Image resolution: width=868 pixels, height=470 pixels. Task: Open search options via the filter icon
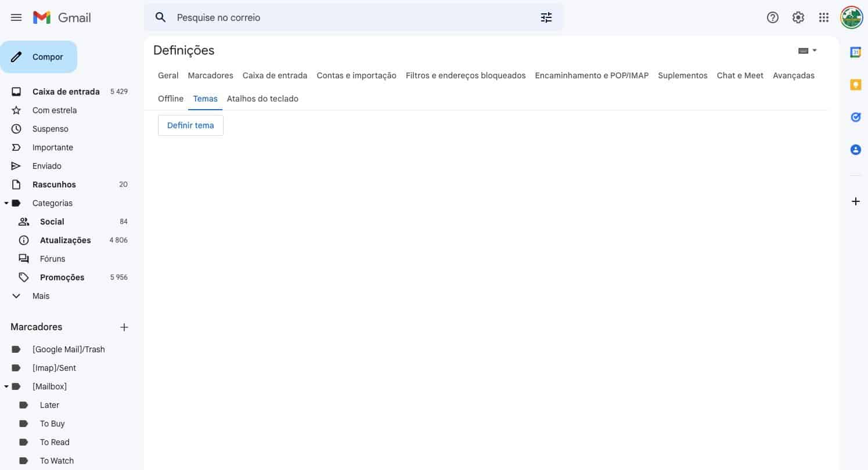(x=546, y=17)
